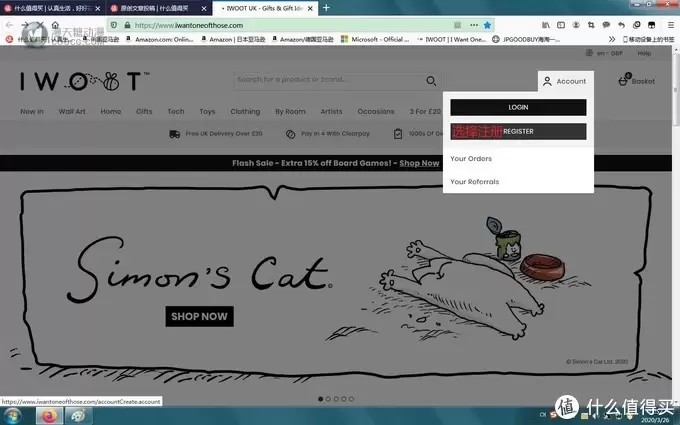Image resolution: width=680 pixels, height=425 pixels.
Task: Open the en - GBP locale selector
Action: pos(604,53)
